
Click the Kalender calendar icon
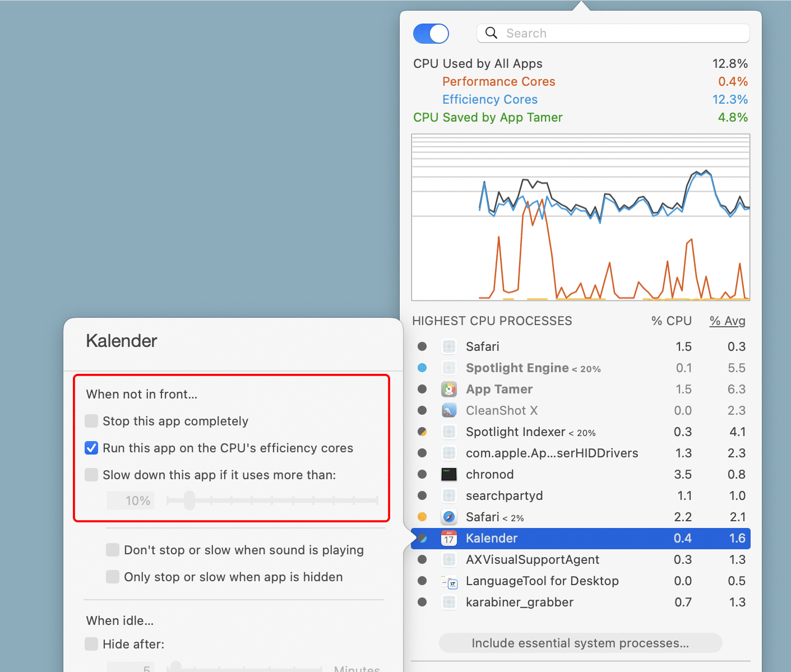click(449, 538)
